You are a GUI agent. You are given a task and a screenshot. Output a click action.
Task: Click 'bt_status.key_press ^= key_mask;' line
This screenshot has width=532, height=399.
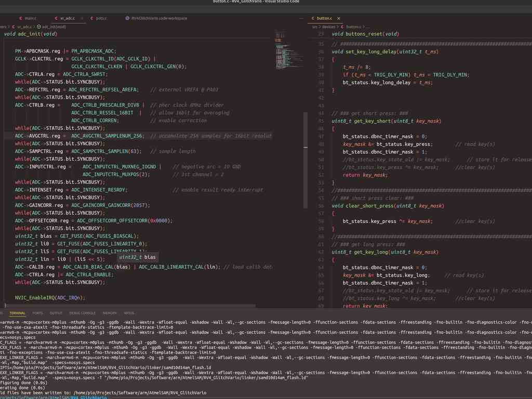(x=388, y=221)
